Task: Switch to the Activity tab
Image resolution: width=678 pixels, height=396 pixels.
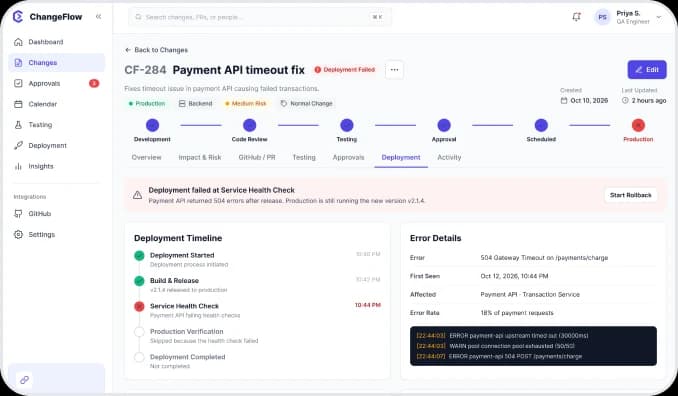Action: [x=449, y=157]
